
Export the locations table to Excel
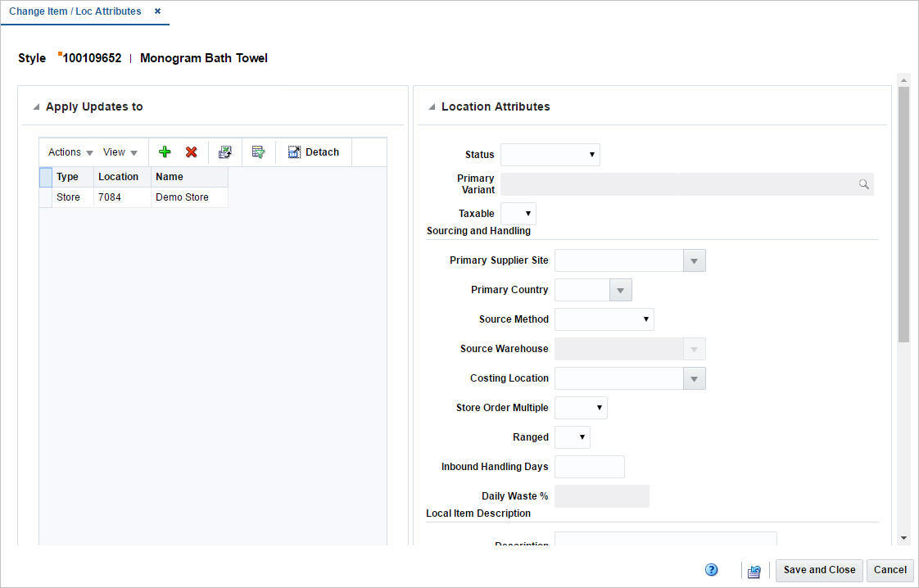click(224, 152)
